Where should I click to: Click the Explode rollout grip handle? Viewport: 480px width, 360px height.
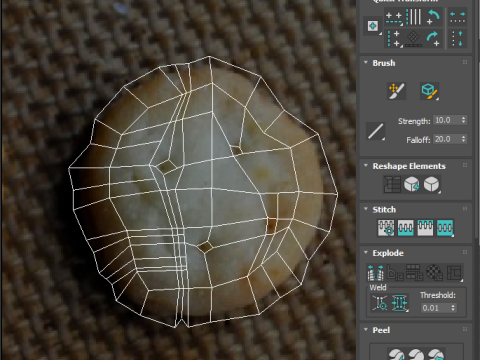(x=465, y=252)
